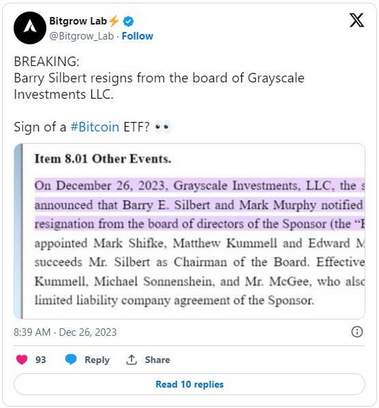The width and height of the screenshot is (379, 408).
Task: Open the Bitgrow Lab display name
Action: coord(78,21)
